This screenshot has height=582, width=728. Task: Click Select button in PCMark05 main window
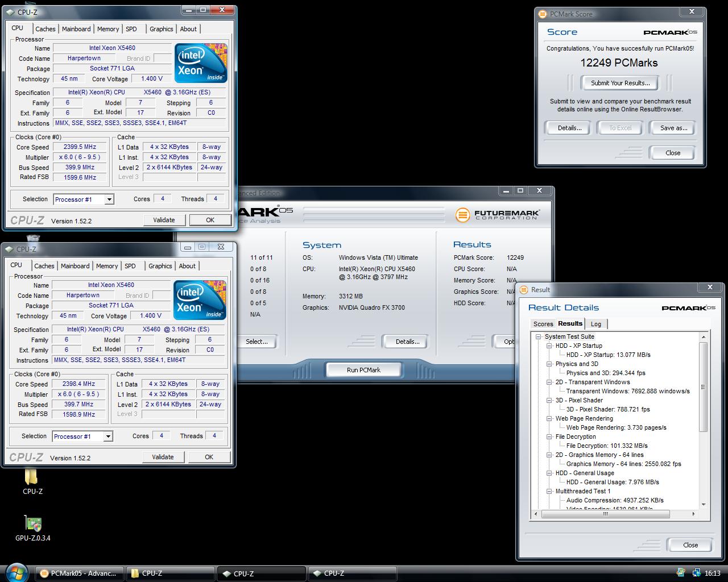[257, 342]
